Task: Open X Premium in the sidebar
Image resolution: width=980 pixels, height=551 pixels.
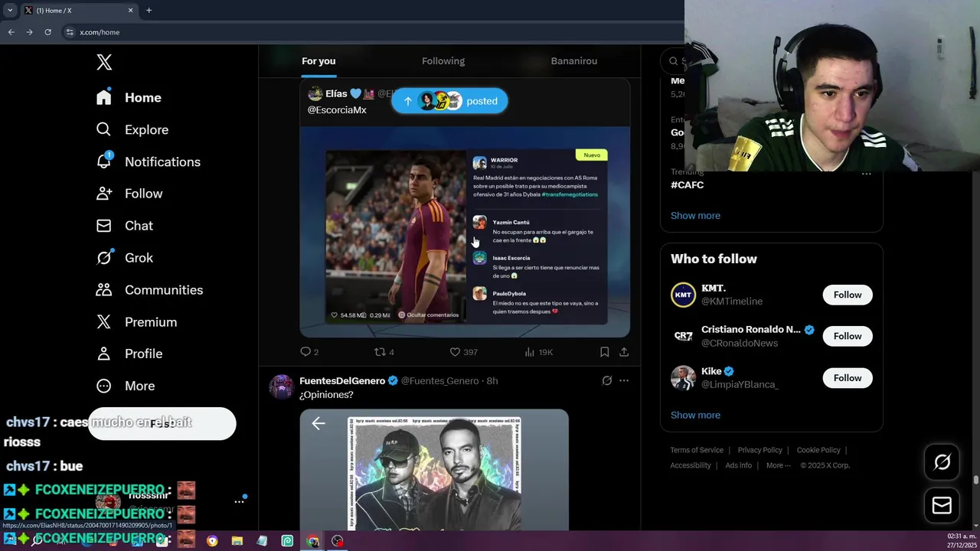Action: point(136,322)
